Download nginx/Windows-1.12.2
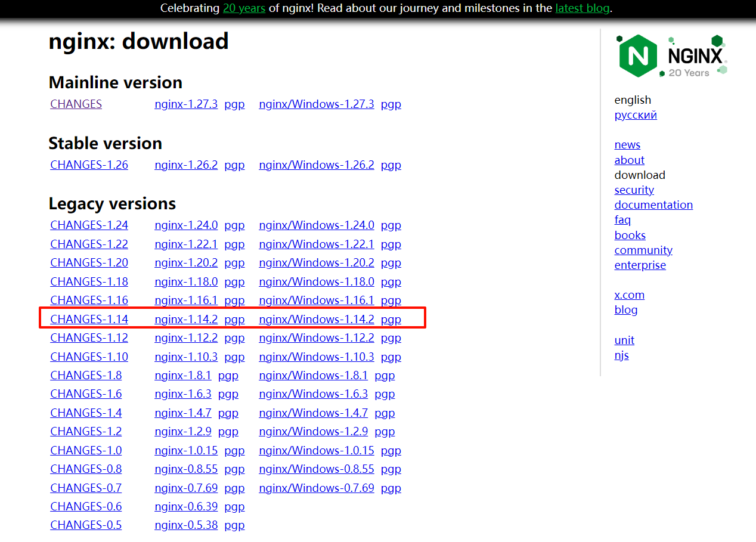 point(317,337)
